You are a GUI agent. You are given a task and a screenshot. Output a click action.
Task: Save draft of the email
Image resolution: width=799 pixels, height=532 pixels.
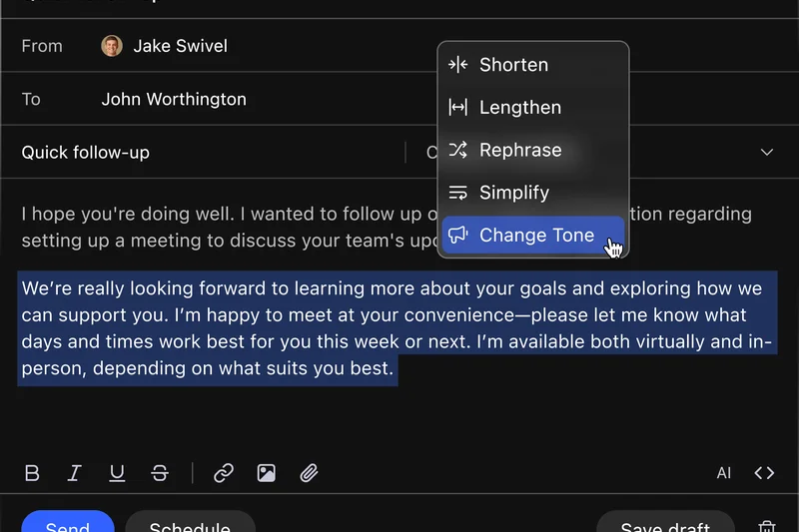click(665, 524)
